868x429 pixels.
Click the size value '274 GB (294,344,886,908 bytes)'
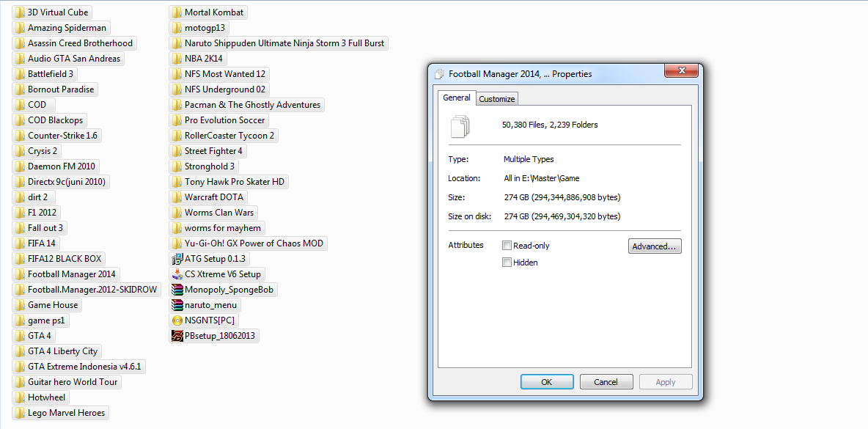coord(562,197)
